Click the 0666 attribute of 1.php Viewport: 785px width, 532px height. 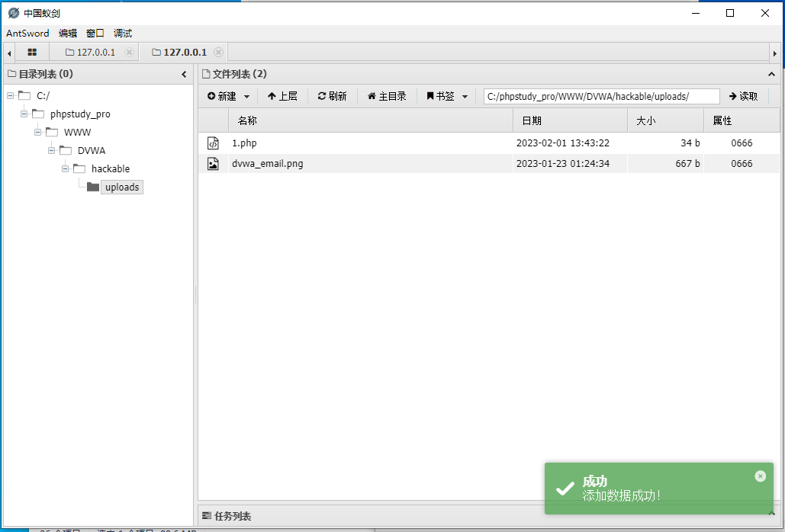(x=742, y=143)
